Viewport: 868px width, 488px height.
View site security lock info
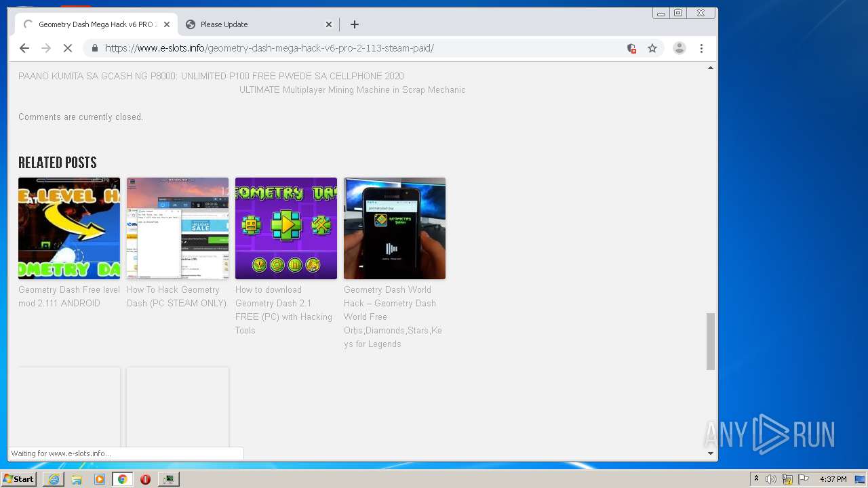pyautogui.click(x=94, y=48)
